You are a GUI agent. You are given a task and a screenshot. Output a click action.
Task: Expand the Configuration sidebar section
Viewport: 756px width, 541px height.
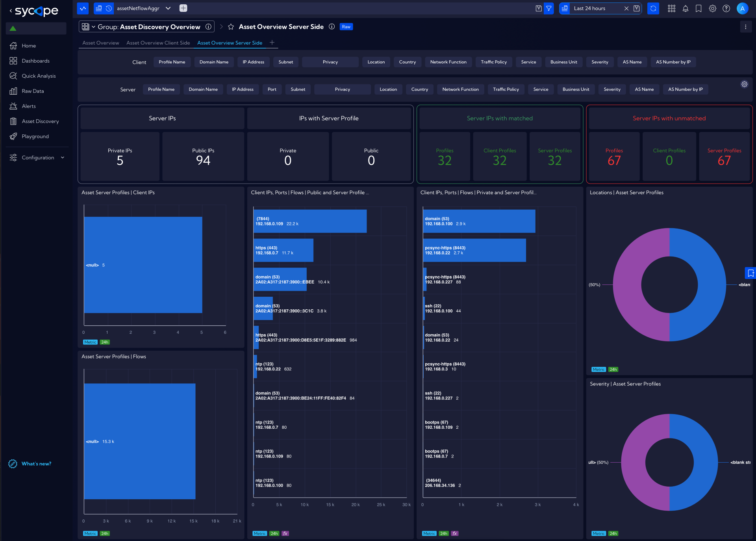tap(38, 158)
